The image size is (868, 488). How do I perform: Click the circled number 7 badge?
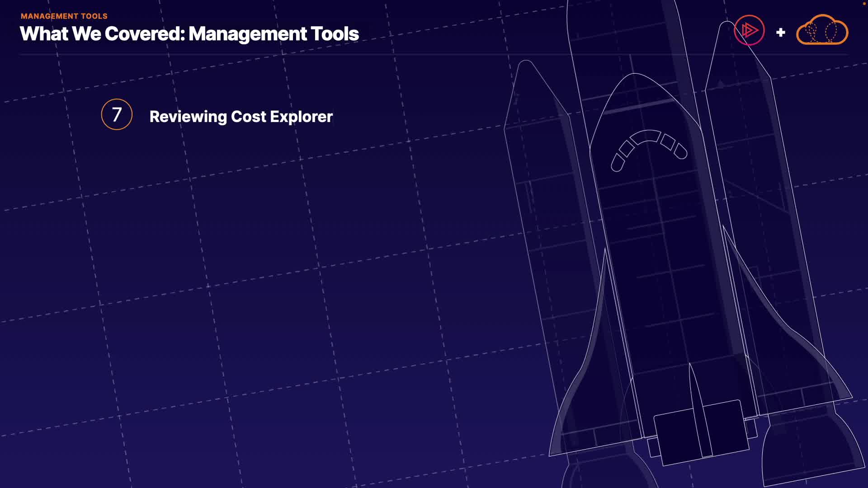click(117, 115)
